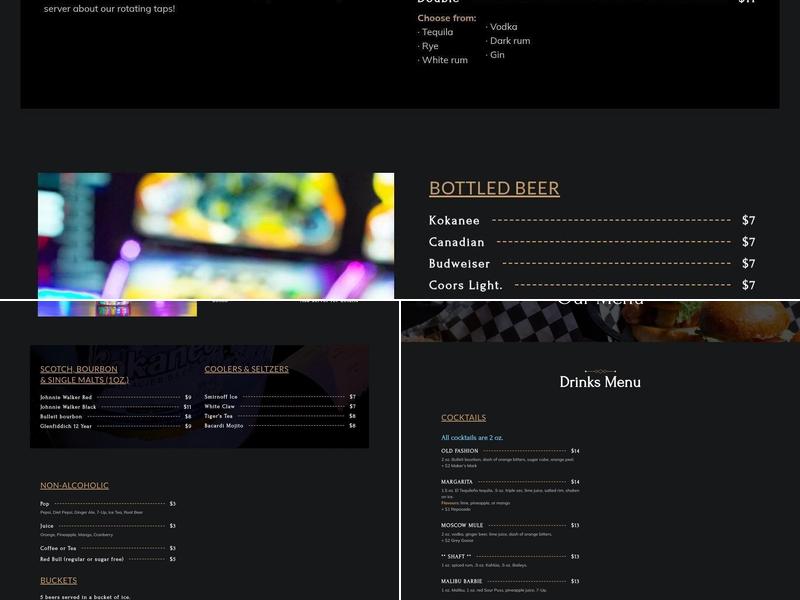Image resolution: width=800 pixels, height=600 pixels.
Task: Select Tequila from the Choose from list
Action: [435, 31]
